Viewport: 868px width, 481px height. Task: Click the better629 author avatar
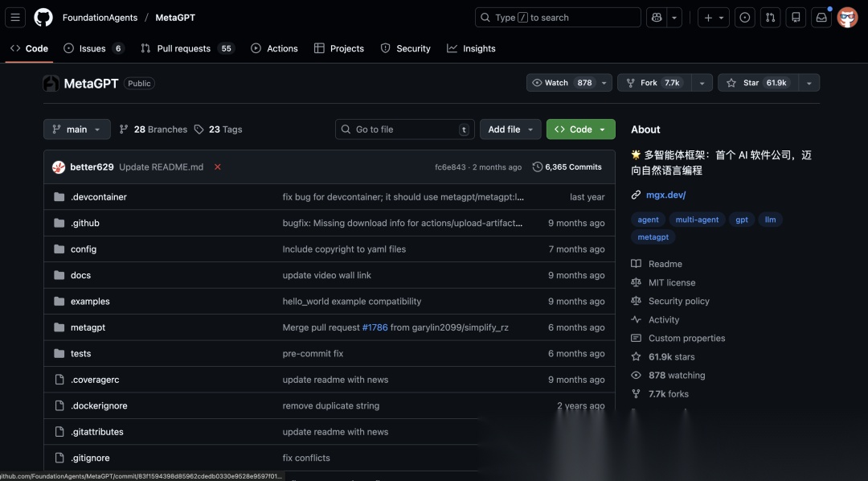tap(59, 166)
